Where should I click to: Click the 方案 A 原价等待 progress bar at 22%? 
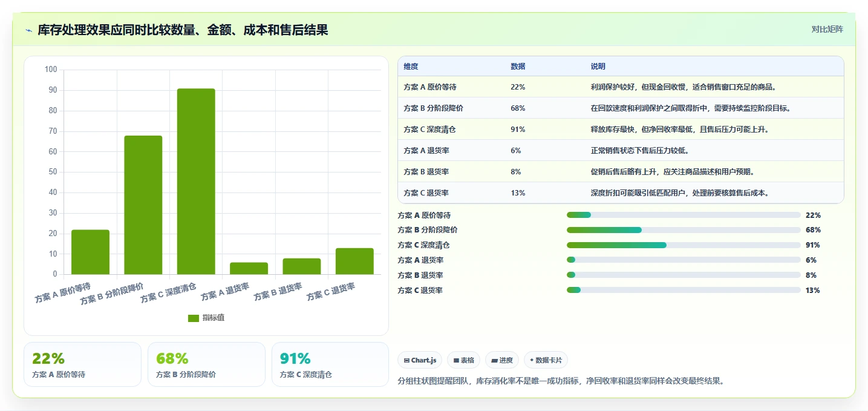pyautogui.click(x=684, y=215)
